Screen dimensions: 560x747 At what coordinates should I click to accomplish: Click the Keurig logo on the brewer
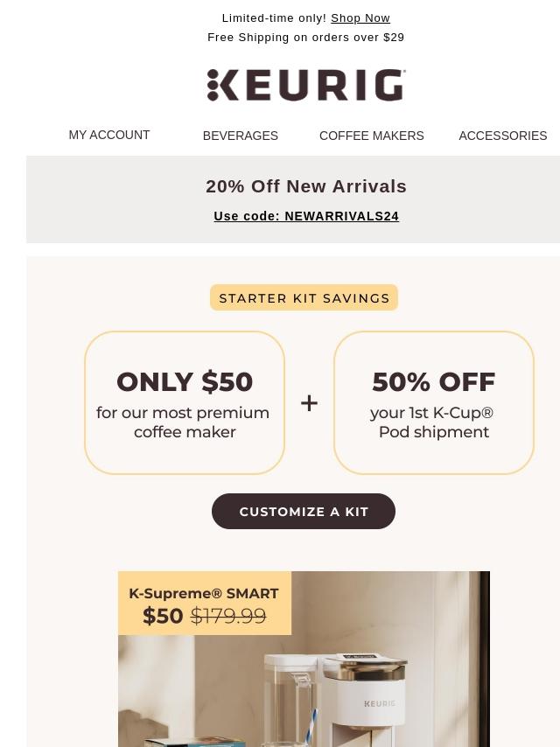click(x=380, y=703)
